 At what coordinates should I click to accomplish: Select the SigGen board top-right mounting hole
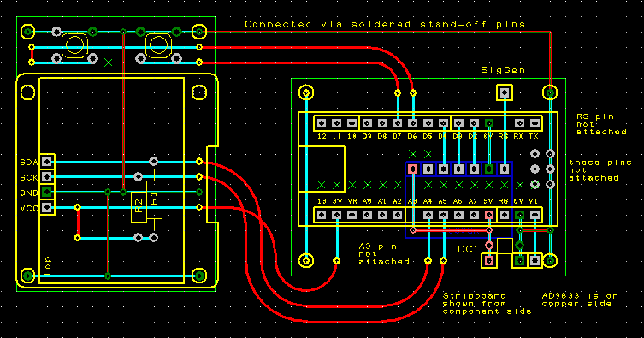[550, 92]
